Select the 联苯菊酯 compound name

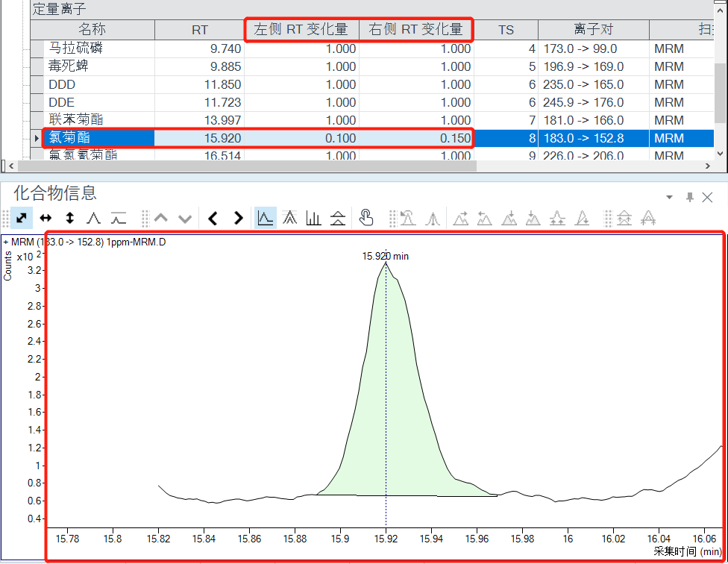(75, 120)
